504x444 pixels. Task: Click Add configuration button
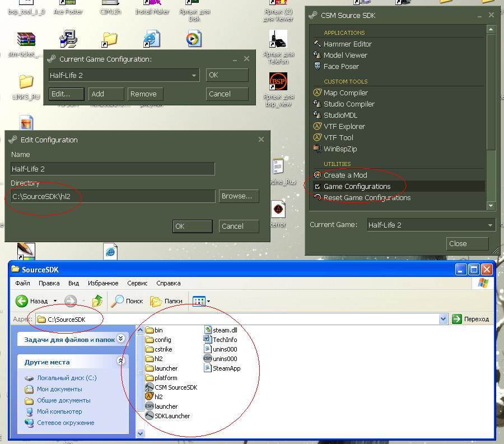pyautogui.click(x=106, y=94)
